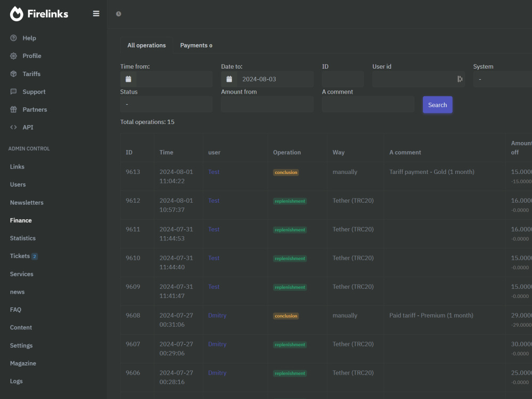Click conclusion badge in row 9608
Viewport: 532px width, 399px height.
click(x=286, y=316)
